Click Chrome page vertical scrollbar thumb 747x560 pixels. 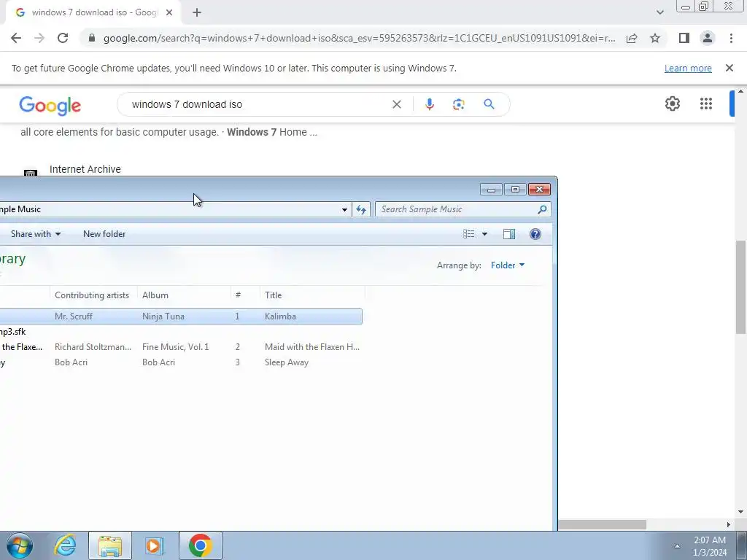(740, 287)
